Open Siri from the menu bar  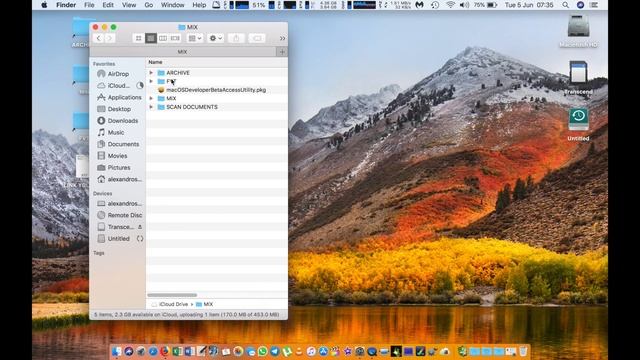coord(580,5)
